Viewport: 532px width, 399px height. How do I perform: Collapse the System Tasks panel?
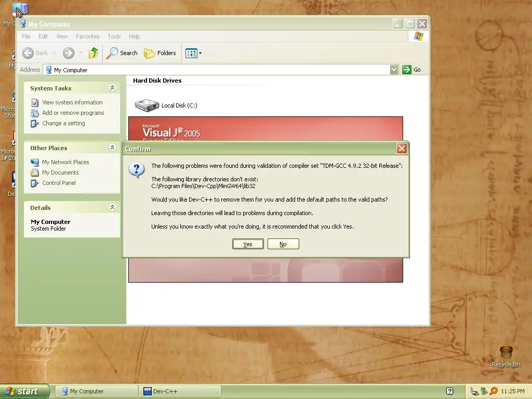pos(112,88)
